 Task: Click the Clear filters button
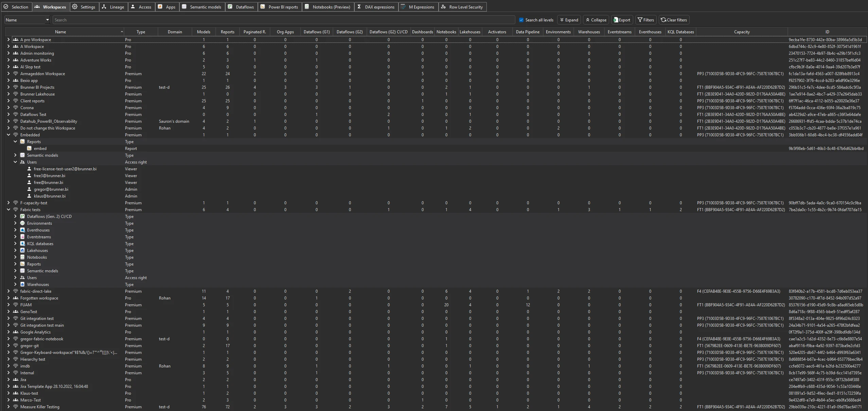click(x=674, y=20)
